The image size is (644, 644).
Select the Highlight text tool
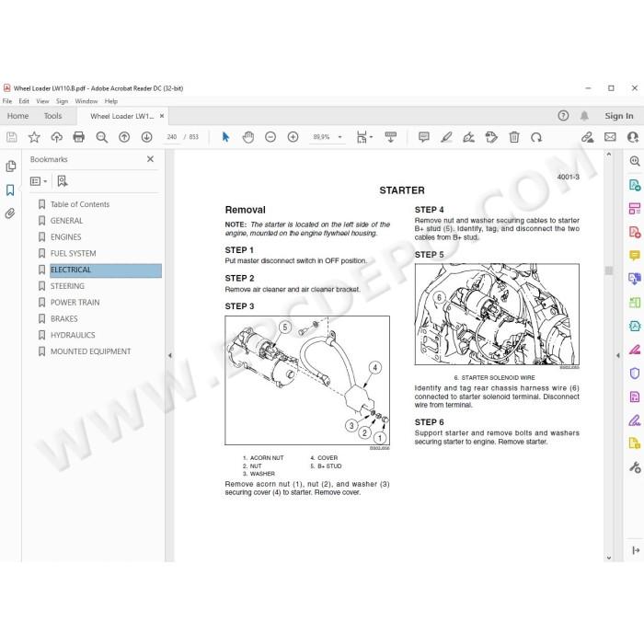click(x=446, y=137)
